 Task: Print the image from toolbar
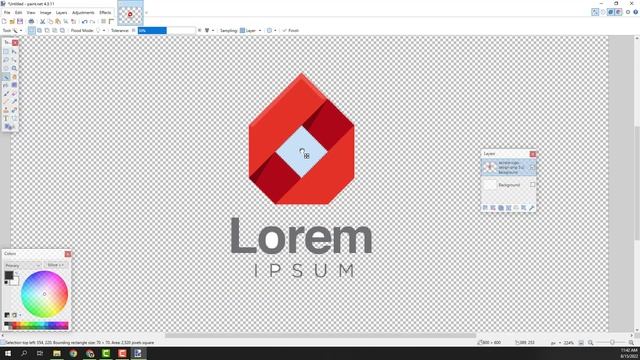[x=31, y=21]
